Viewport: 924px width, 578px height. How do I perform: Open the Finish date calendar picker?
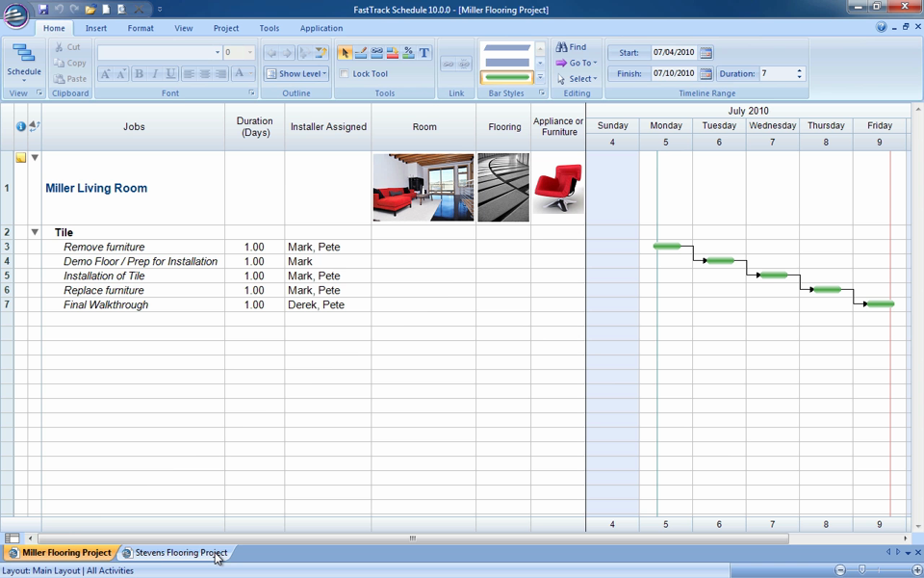(x=706, y=74)
